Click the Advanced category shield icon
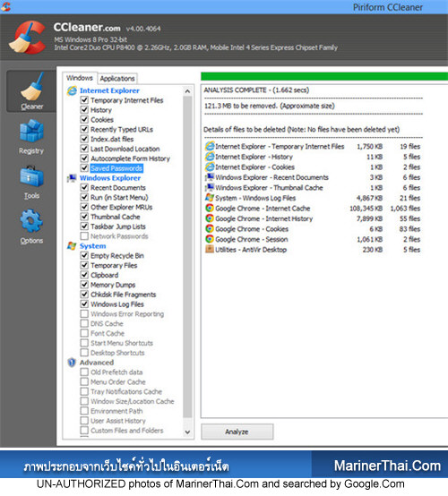This screenshot has width=448, height=496. tap(72, 363)
